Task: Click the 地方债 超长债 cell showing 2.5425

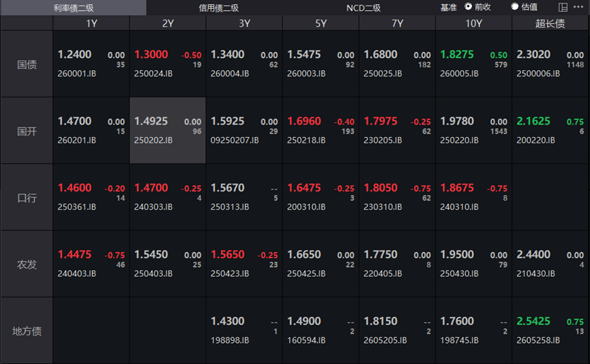Action: (x=550, y=331)
